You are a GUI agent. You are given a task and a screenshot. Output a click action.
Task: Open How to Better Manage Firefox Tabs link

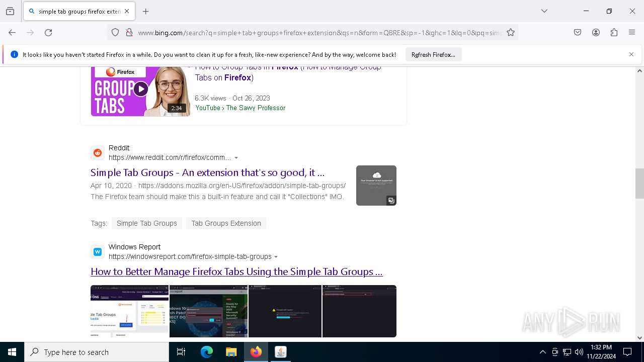(x=236, y=271)
